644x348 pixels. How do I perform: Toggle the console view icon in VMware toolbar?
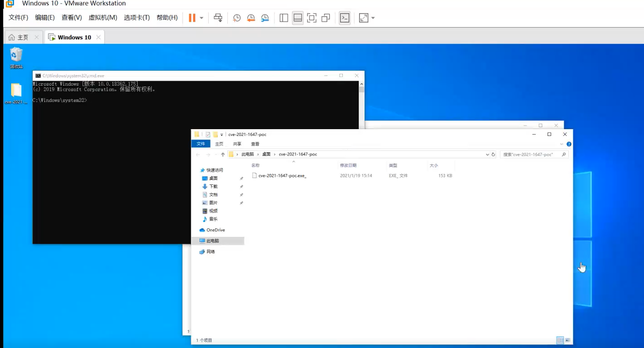[x=345, y=18]
